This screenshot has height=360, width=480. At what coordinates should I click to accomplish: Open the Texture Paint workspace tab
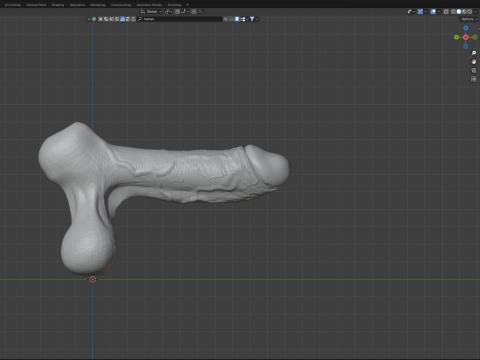click(x=36, y=5)
